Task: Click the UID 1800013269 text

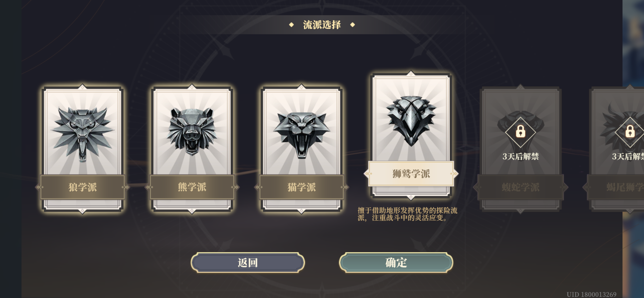Action: [x=591, y=294]
